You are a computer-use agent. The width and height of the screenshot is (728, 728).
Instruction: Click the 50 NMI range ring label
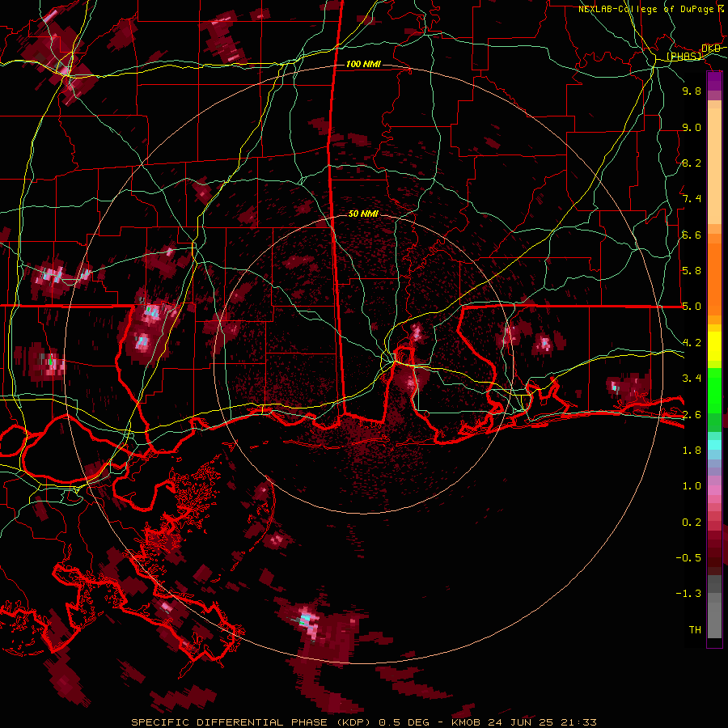(363, 214)
